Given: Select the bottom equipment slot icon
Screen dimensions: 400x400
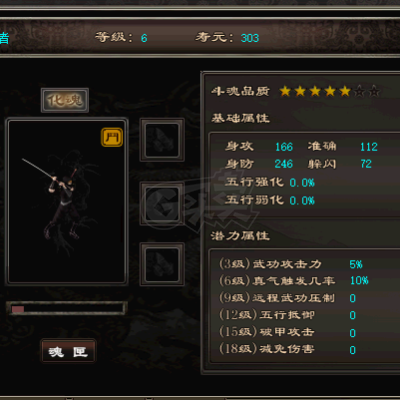Looking at the screenshot, I should pyautogui.click(x=162, y=264).
